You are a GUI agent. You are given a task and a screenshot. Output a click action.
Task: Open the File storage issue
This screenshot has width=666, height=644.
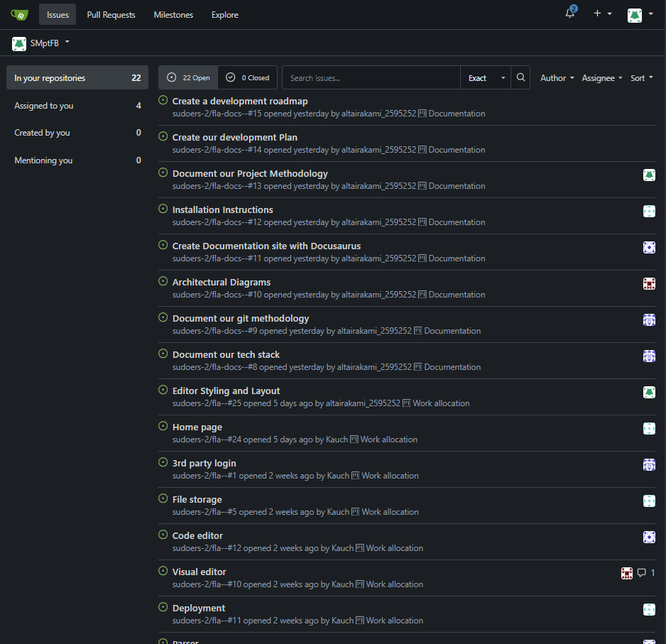197,499
